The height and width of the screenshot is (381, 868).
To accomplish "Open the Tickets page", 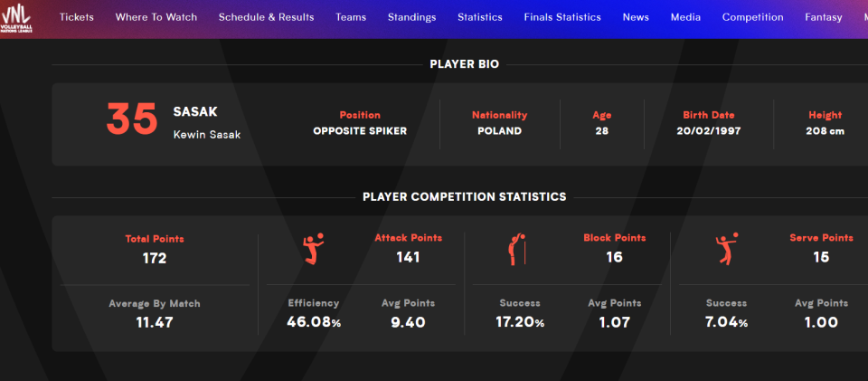I will pos(77,17).
